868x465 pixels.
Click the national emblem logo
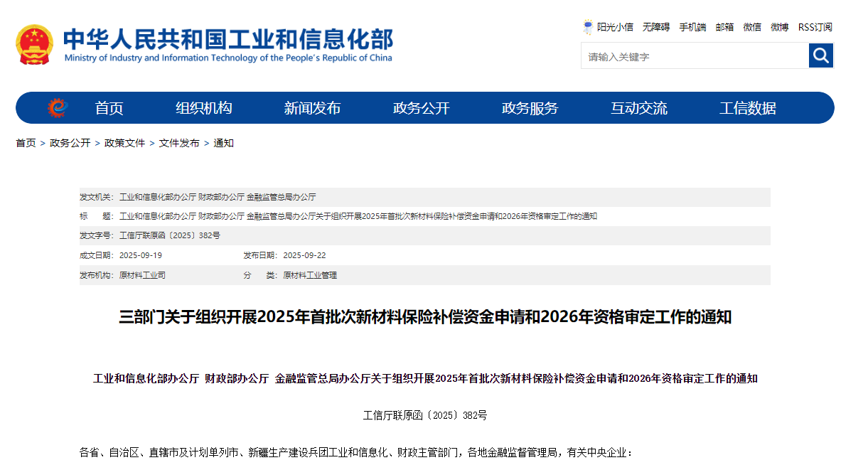point(34,45)
